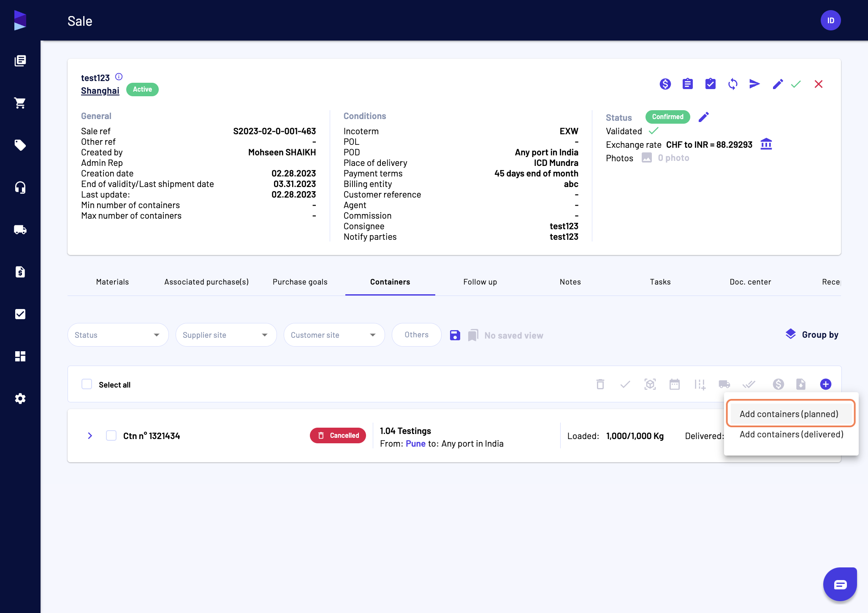The height and width of the screenshot is (613, 868).
Task: Edit the Confirmed status with pencil icon
Action: click(x=704, y=117)
